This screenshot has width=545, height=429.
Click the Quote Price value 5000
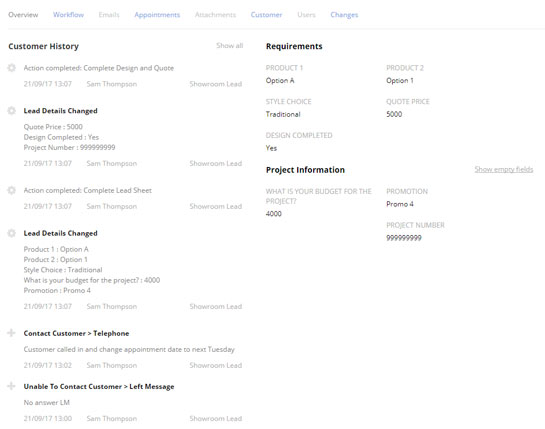[394, 114]
